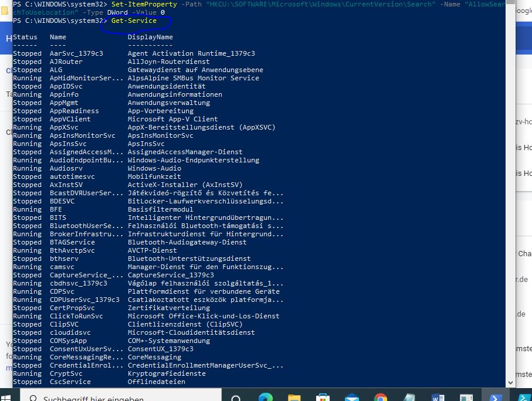Select the 'AarSvc_1379c3' service name
This screenshot has width=532, height=401.
point(76,53)
